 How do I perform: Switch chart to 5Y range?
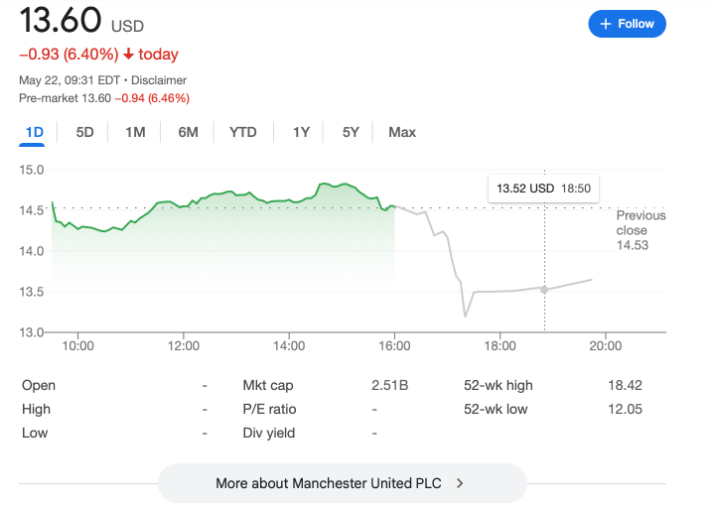[350, 132]
